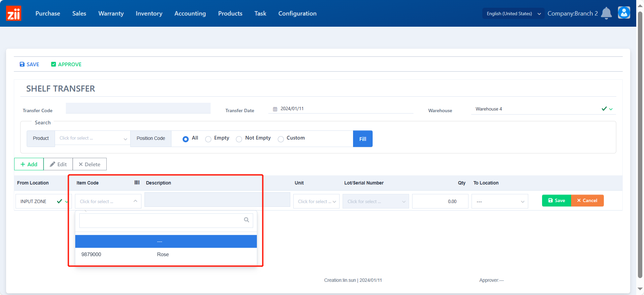
Task: Open the Configuration menu
Action: [x=297, y=14]
